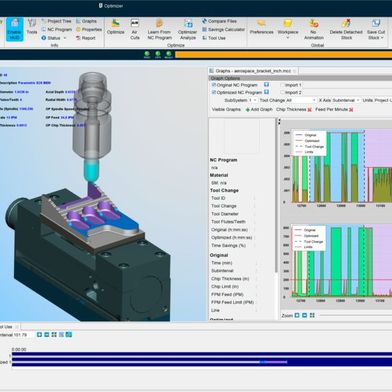Click the Time Savings (%) row
Viewport: 392px width, 392px height.
click(x=233, y=246)
